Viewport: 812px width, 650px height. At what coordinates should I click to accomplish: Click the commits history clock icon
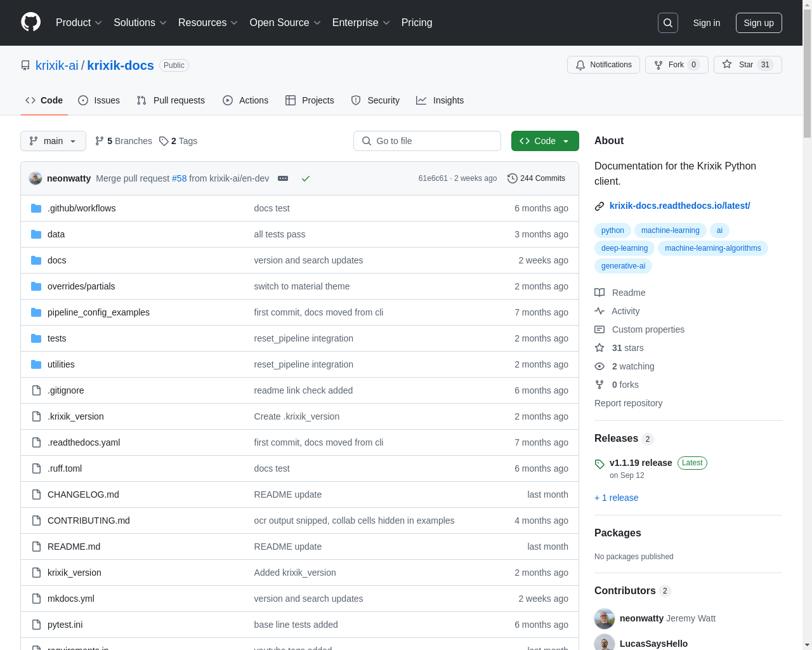513,178
